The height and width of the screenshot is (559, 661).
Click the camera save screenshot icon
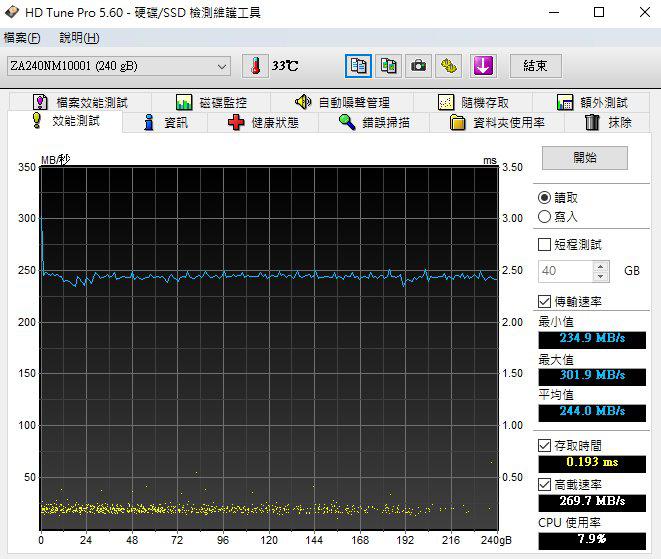pyautogui.click(x=420, y=66)
